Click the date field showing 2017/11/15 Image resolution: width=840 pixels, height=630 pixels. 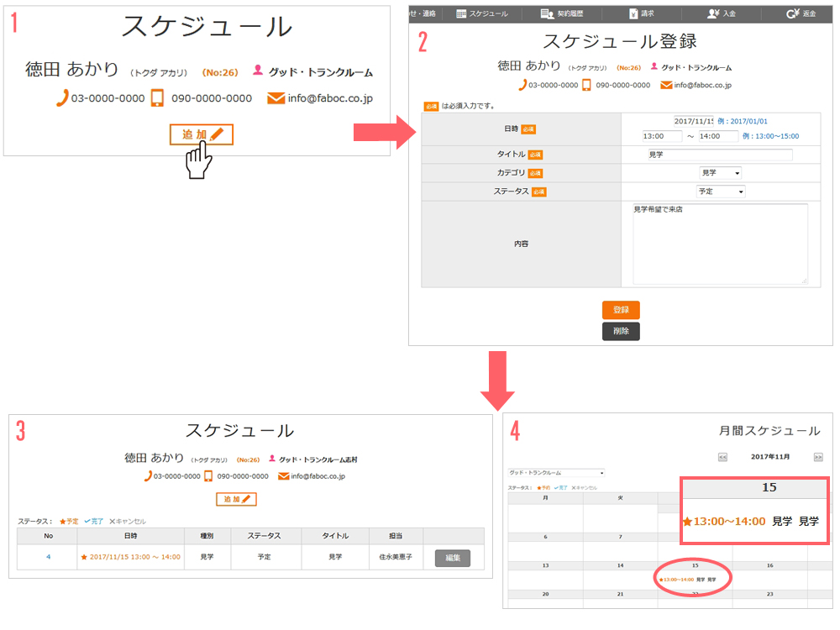[693, 121]
